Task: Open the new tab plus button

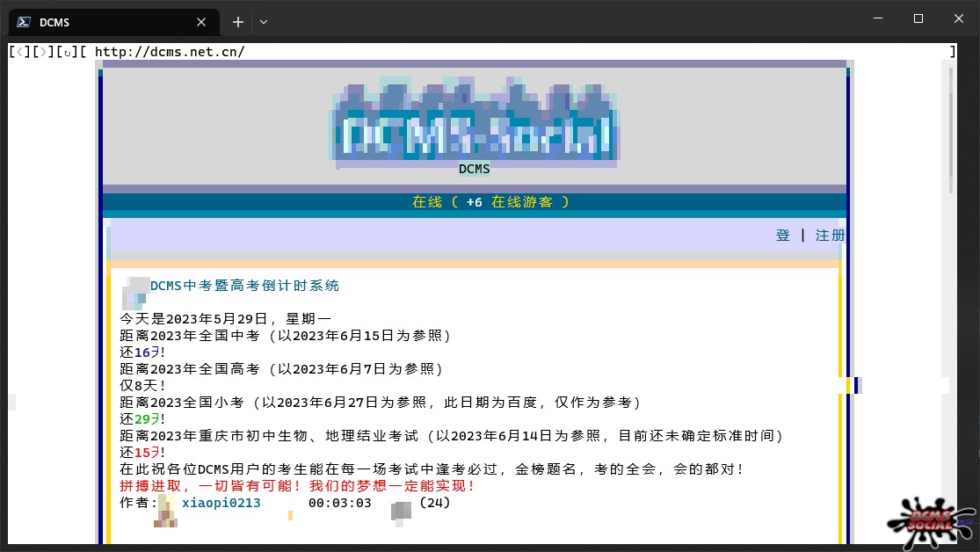Action: (x=237, y=22)
